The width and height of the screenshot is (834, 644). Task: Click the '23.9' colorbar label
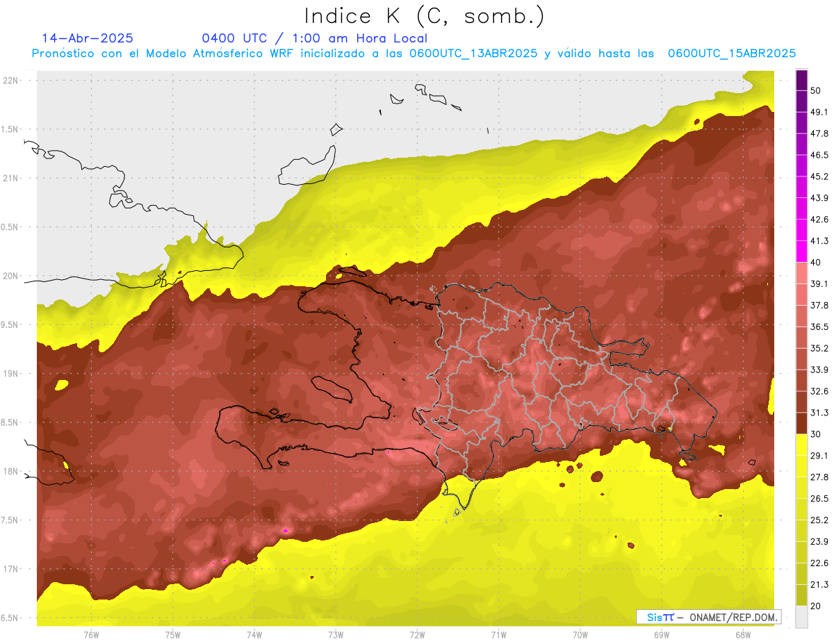819,541
